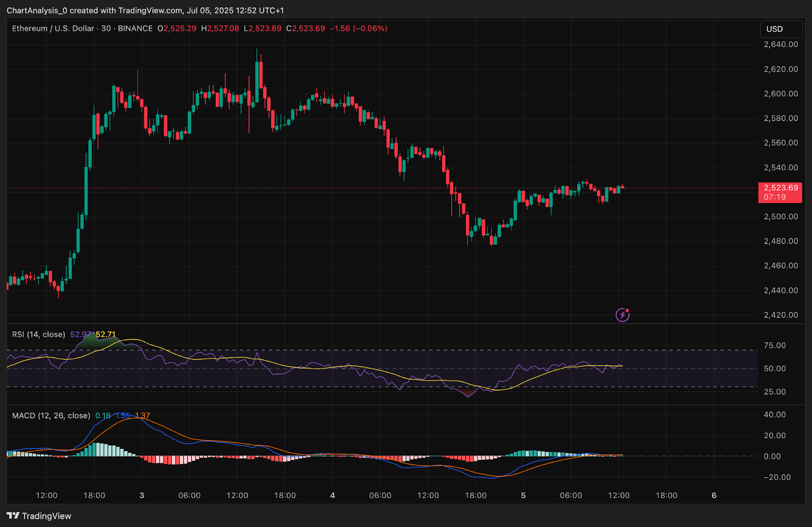Screen dimensions: 812x527
Task: Click the last price label 2,523.69 on the price scale
Action: 780,187
